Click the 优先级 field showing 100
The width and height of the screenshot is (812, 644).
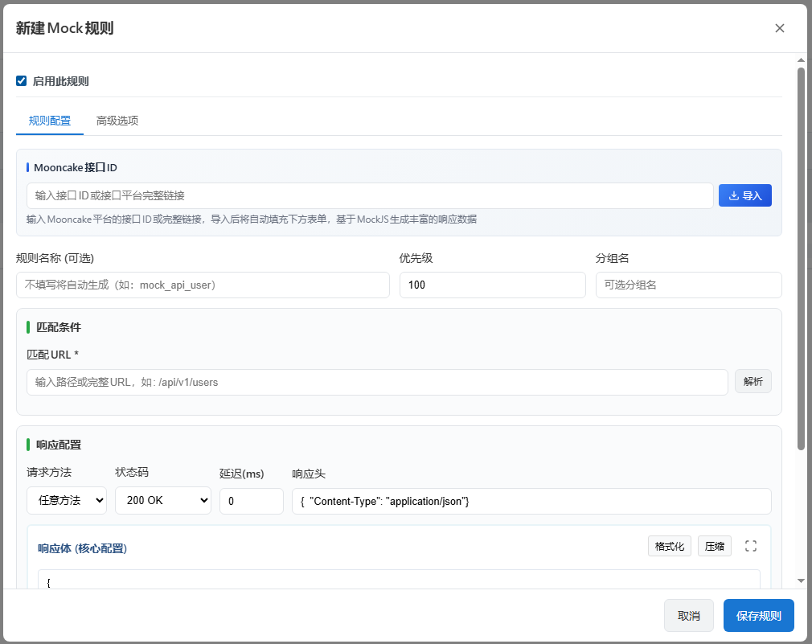493,285
